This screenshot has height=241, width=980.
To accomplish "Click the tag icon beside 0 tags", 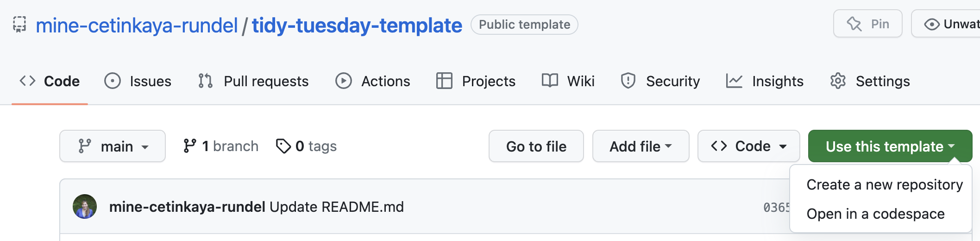I will (283, 146).
